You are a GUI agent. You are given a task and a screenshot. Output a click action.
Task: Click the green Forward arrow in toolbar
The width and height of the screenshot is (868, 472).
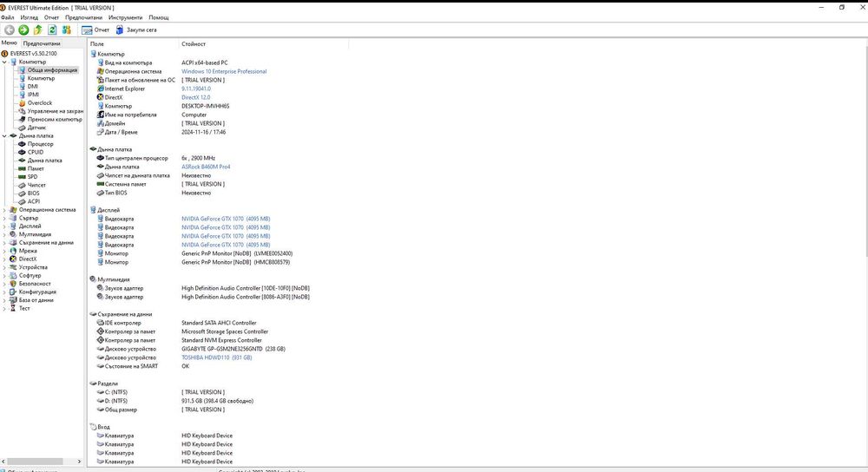[x=23, y=29]
